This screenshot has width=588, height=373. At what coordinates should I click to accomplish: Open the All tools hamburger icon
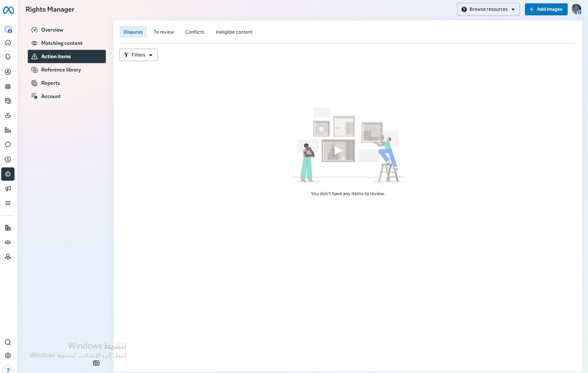(8, 203)
